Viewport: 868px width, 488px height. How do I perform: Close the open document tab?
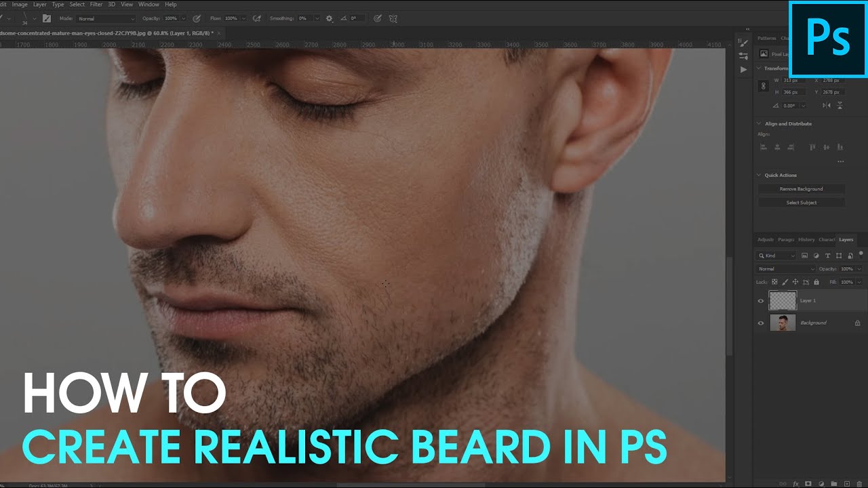pos(219,33)
